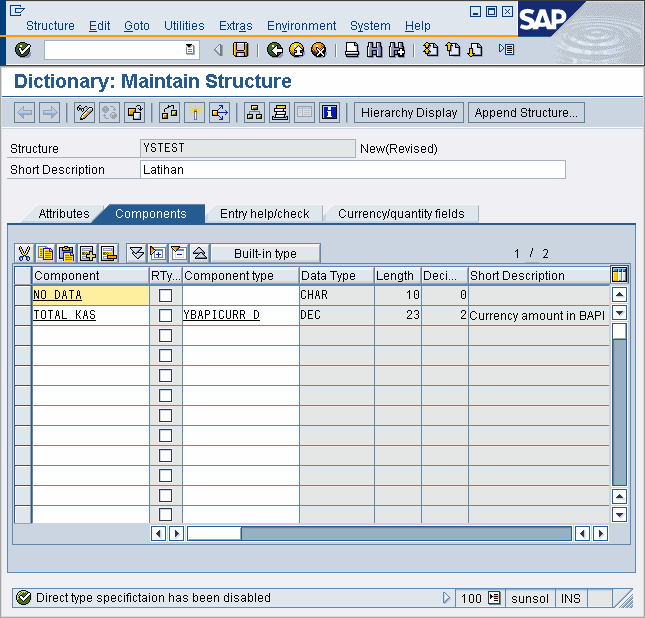Click the Customize Local Layout icon
Screen dimensions: 645x618
point(506,50)
